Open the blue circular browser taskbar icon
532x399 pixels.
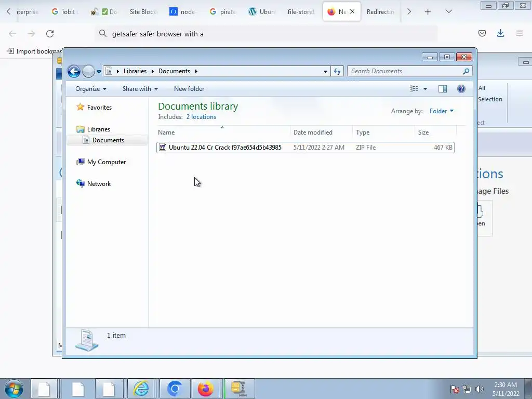coord(175,389)
